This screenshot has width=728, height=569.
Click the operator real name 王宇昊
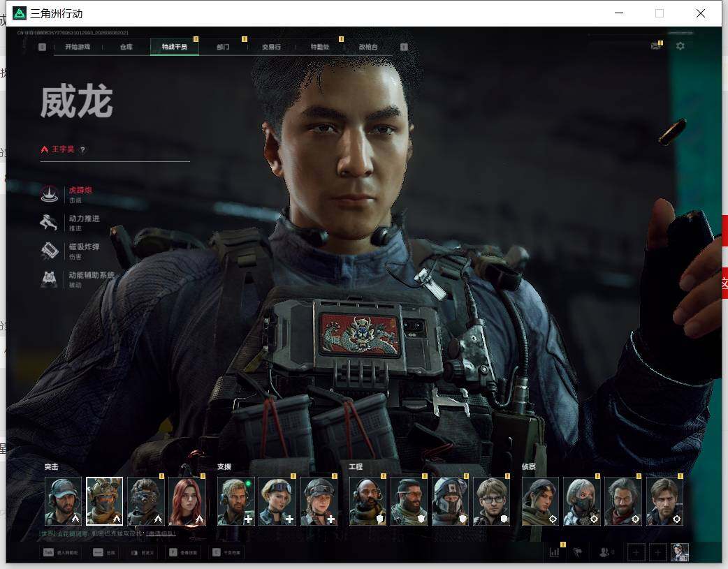point(63,149)
